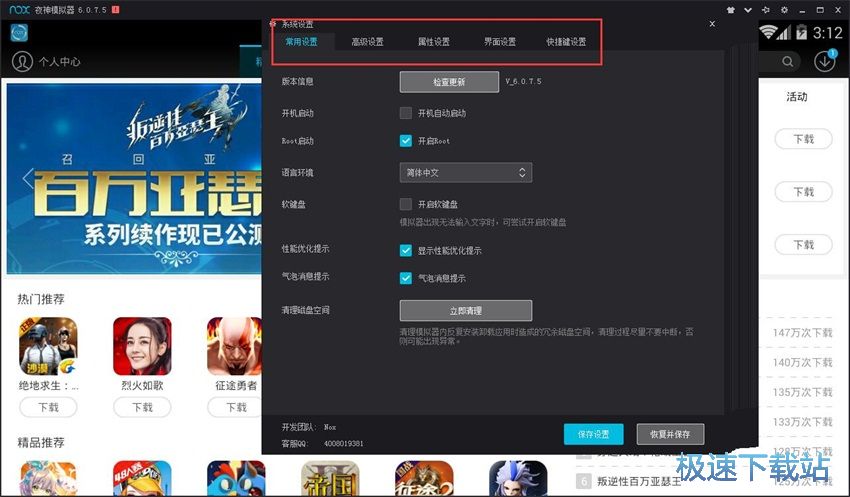The width and height of the screenshot is (850, 497).
Task: Switch to 属性设置 tab
Action: [434, 42]
